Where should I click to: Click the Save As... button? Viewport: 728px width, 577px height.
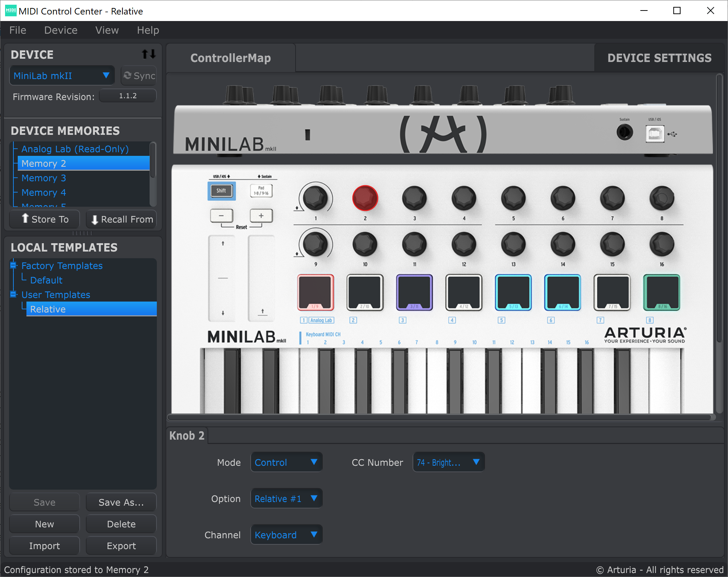(x=121, y=502)
